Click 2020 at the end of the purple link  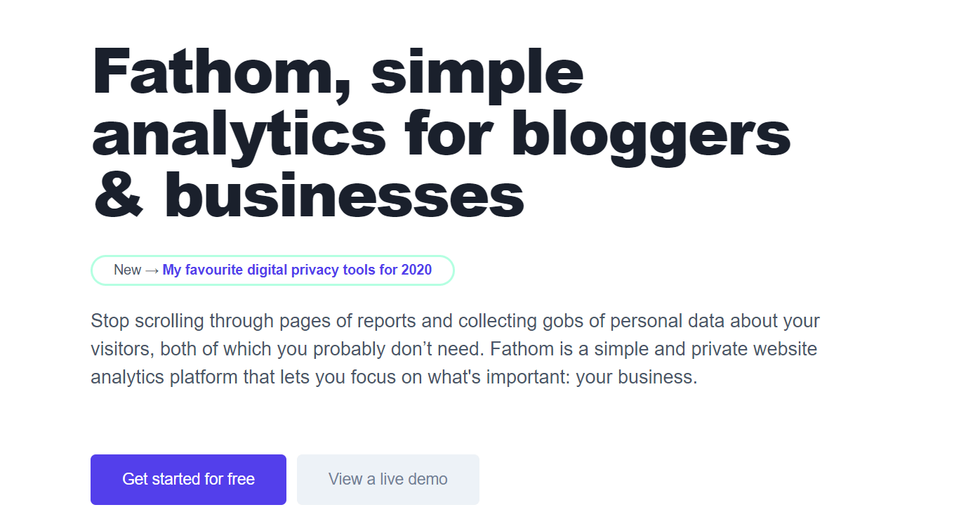416,270
